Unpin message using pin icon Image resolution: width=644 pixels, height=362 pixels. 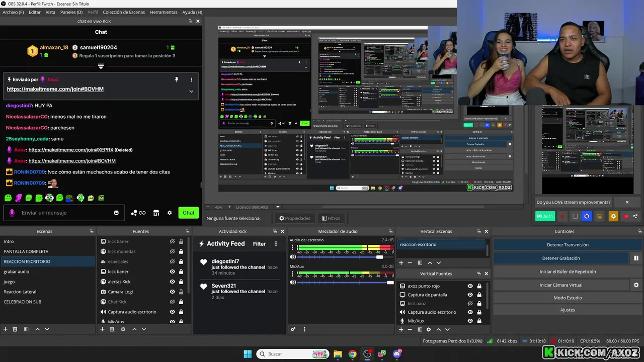177,79
